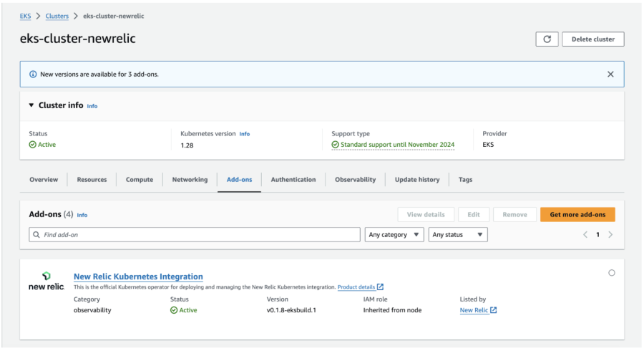Click the search magnifier in Find add-on
Screen dimensions: 644x351
[36, 235]
